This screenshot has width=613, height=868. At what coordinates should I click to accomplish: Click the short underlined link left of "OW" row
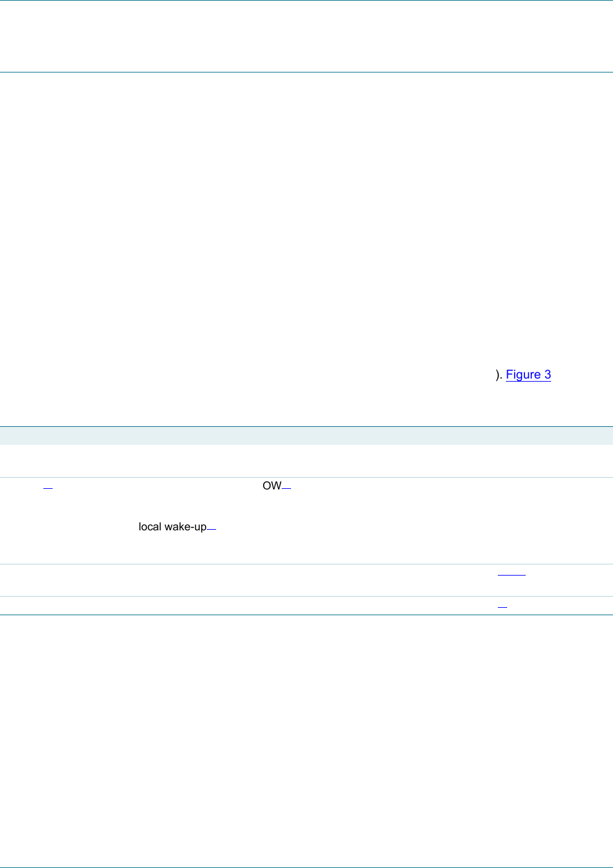click(48, 488)
